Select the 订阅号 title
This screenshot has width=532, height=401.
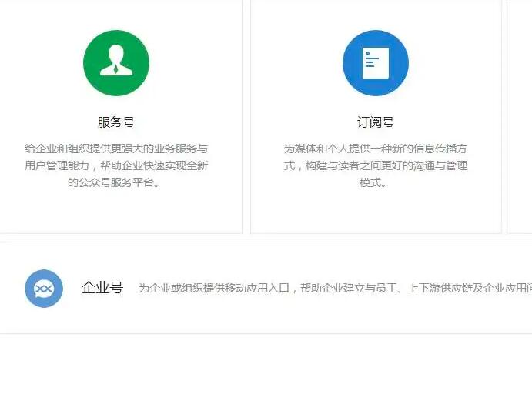click(x=376, y=122)
